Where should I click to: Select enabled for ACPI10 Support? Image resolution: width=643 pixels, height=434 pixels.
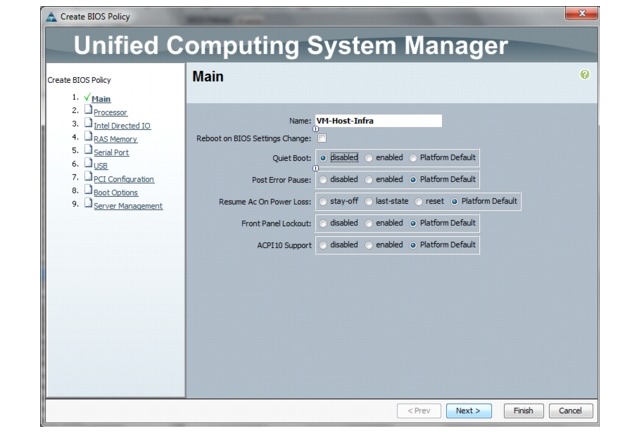click(x=369, y=245)
